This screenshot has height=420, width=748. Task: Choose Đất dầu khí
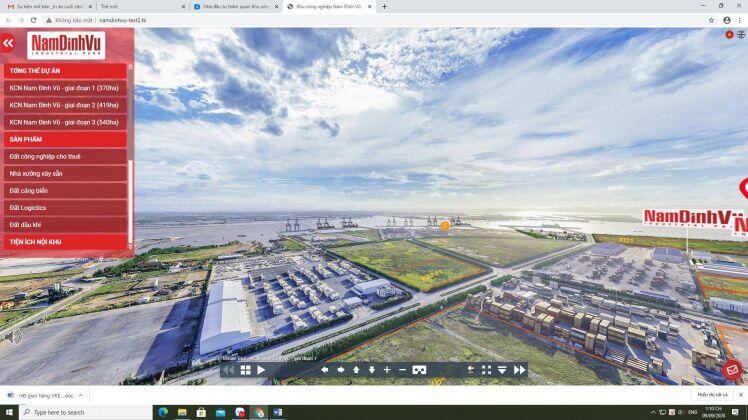tap(65, 225)
